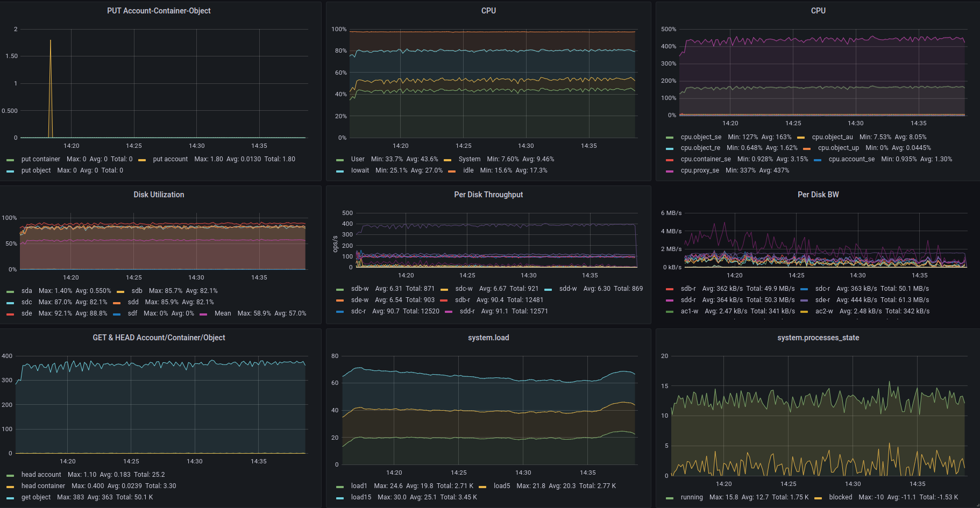Open the Disk Utilization panel title menu
Screen dimensions: 980x508
pyautogui.click(x=159, y=195)
